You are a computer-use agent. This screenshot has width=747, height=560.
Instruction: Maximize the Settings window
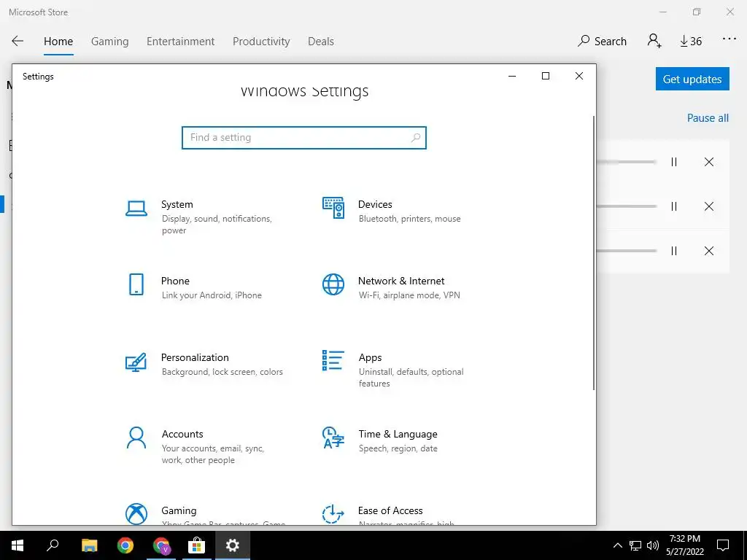coord(546,76)
